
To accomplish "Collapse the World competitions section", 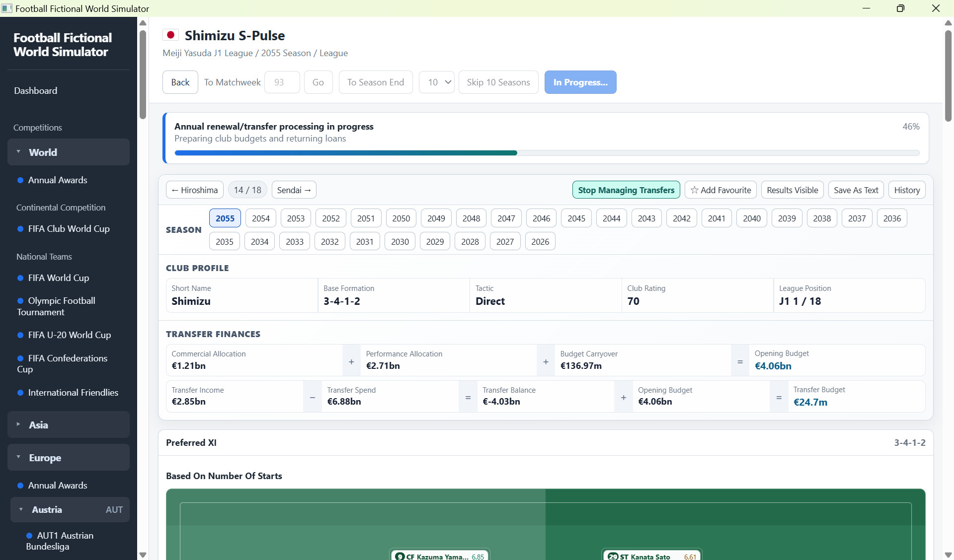I will click(x=69, y=152).
